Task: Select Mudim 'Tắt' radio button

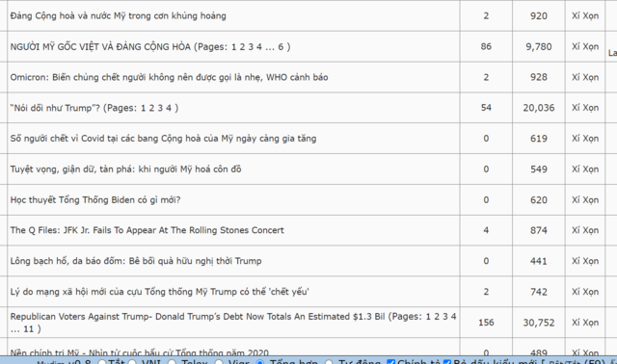Action: (102, 362)
